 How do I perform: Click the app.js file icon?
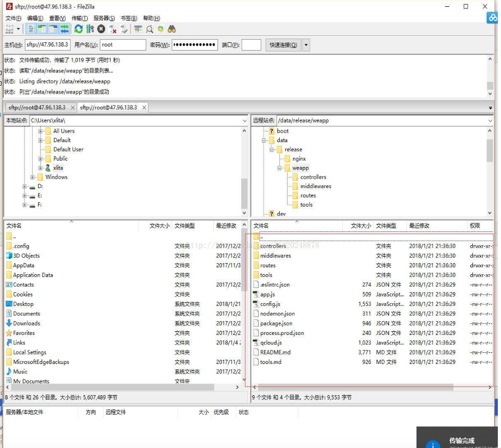pyautogui.click(x=256, y=294)
